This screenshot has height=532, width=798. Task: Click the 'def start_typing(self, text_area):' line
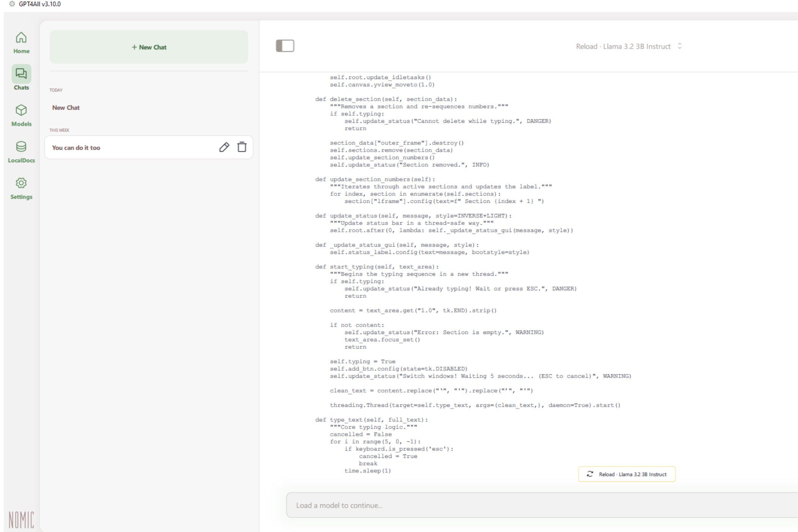[377, 267]
